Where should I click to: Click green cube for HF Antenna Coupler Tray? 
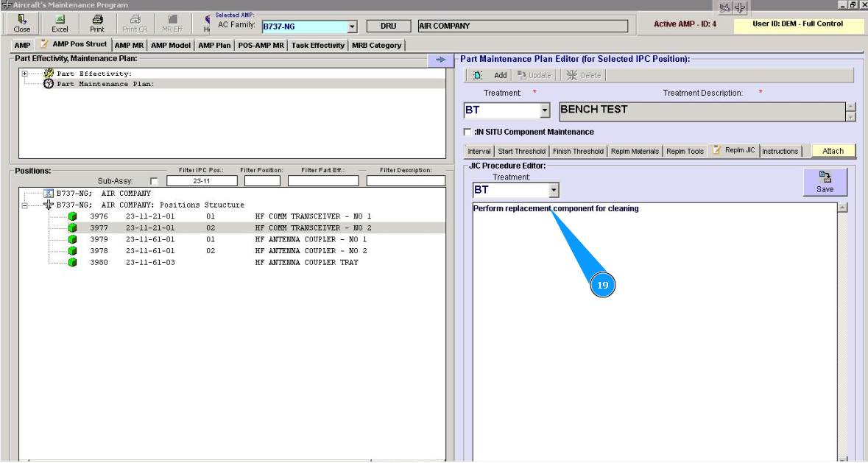coord(73,262)
